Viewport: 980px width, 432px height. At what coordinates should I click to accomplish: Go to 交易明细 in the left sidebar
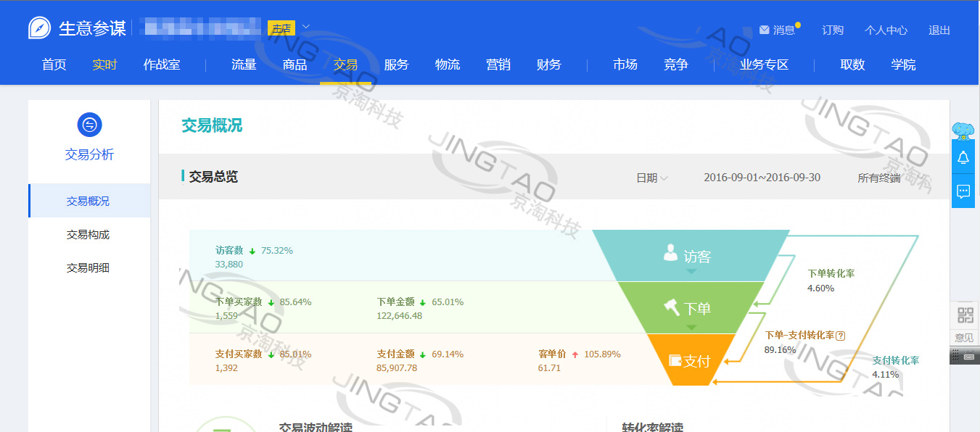88,267
